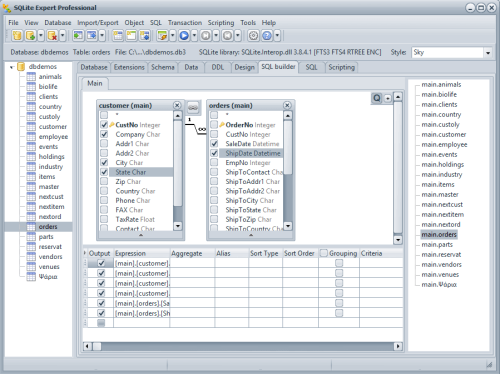Open dropdown arrow next to SQL editor icon
The image size is (500, 374).
point(172,35)
